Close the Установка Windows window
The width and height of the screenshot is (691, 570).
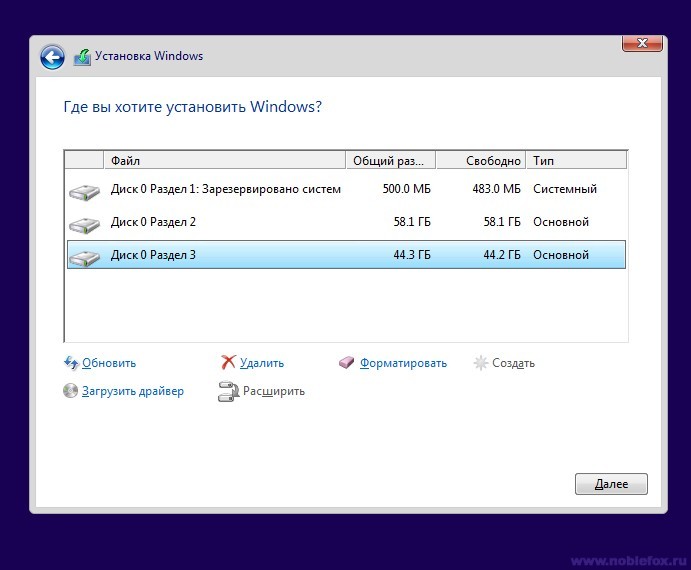pyautogui.click(x=642, y=43)
